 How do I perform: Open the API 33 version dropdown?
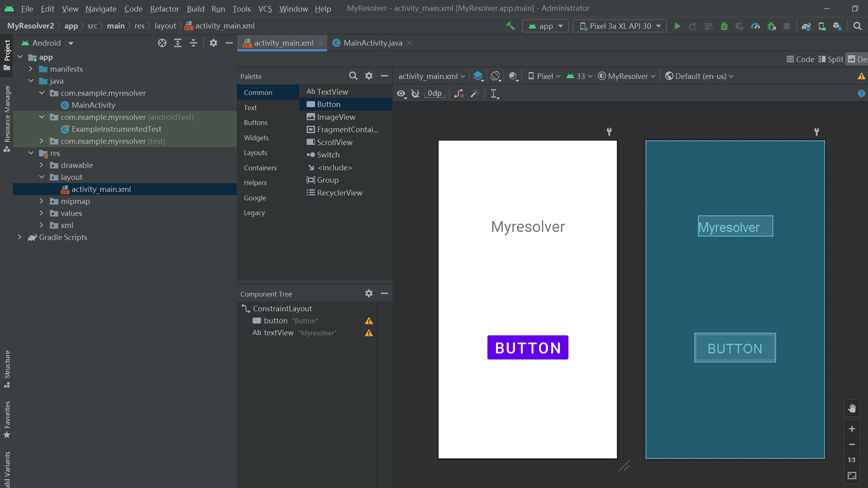(580, 76)
